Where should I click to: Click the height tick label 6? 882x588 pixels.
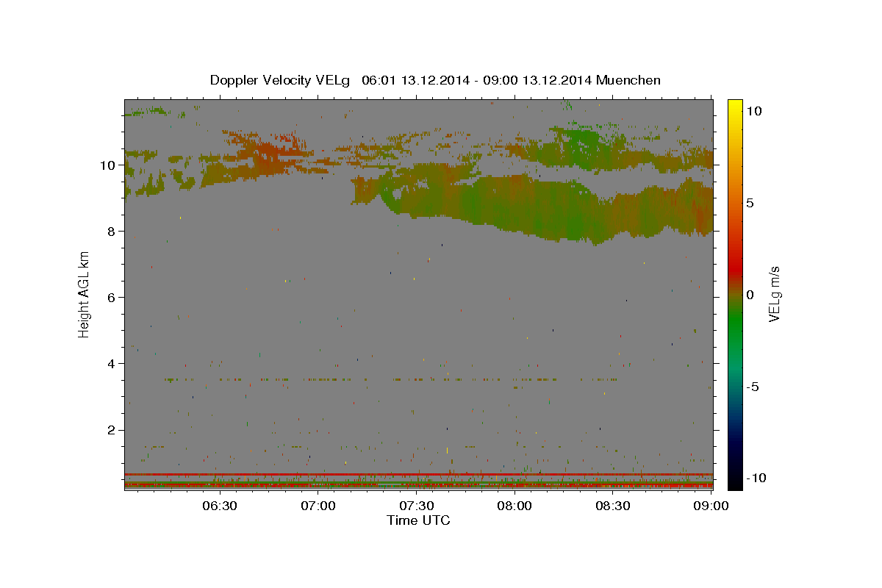pyautogui.click(x=112, y=298)
